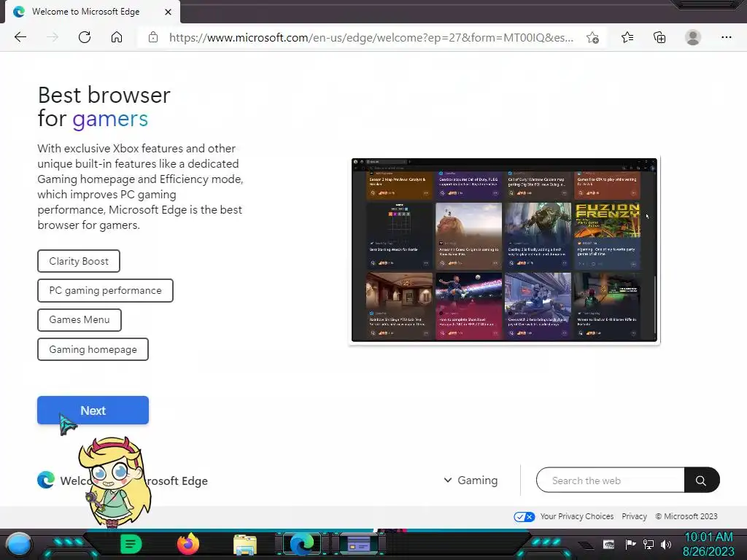The image size is (747, 560).
Task: Open the Collections icon in the toolbar
Action: pos(659,38)
